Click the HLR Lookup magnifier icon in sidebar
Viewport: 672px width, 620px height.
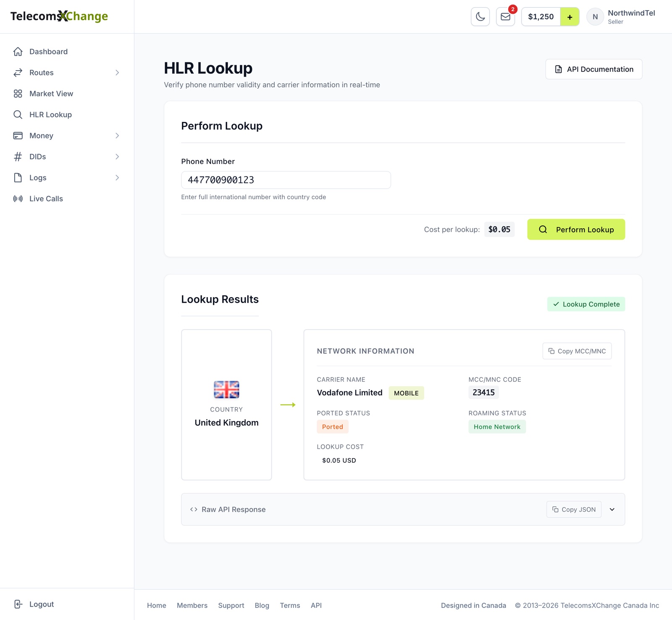[x=18, y=115]
